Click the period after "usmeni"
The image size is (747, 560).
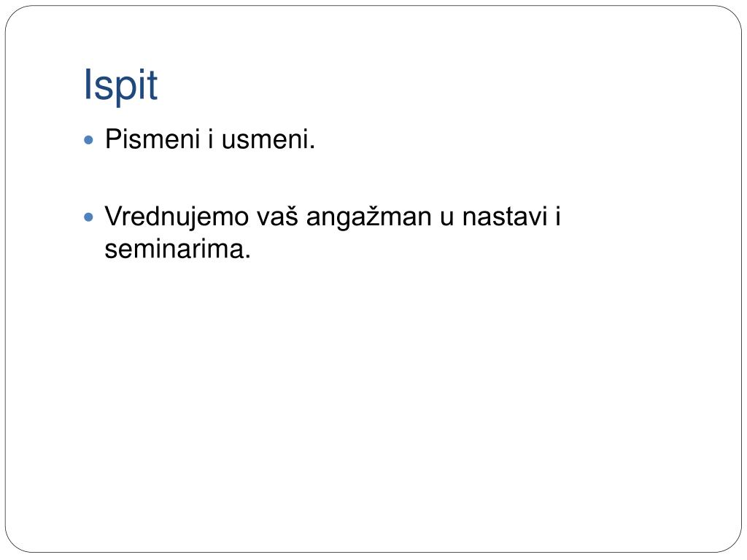click(312, 147)
